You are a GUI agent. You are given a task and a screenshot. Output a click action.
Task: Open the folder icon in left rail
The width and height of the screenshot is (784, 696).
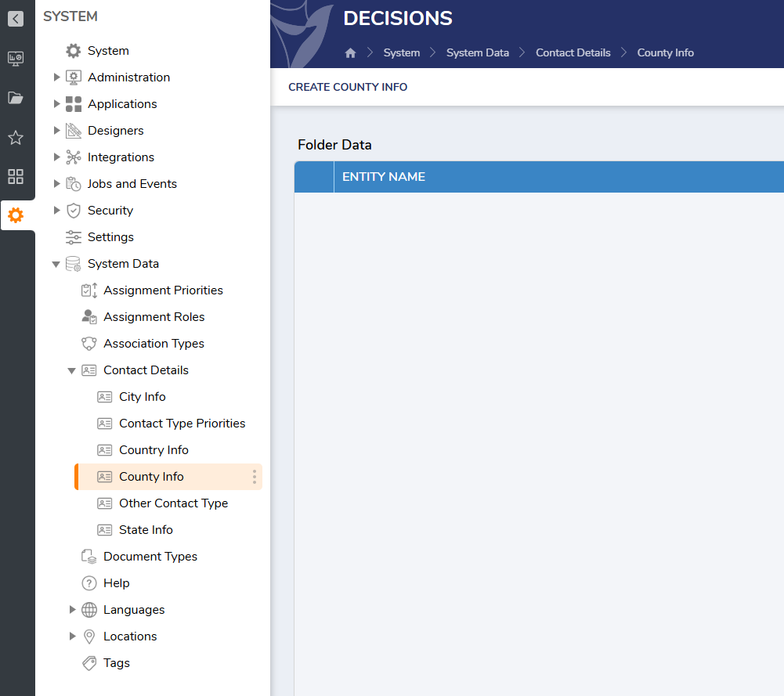pos(16,98)
